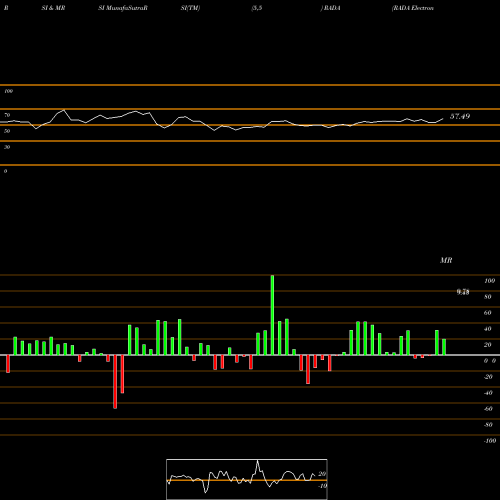Click the 'SI & MR' header text
This screenshot has width=500, height=500.
53,8
